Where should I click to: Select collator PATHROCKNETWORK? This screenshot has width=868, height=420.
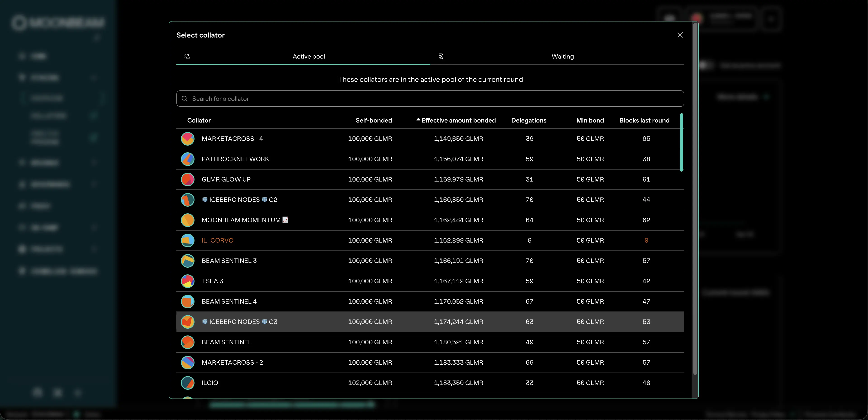430,159
